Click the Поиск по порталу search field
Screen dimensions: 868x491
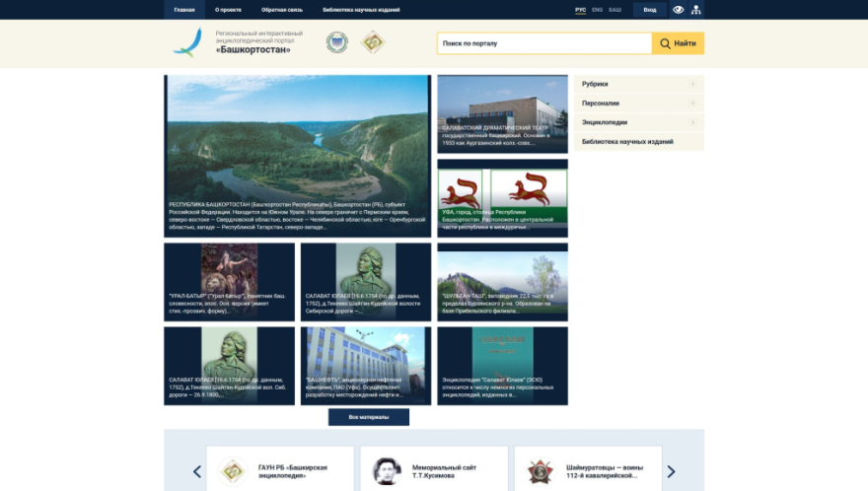(543, 43)
